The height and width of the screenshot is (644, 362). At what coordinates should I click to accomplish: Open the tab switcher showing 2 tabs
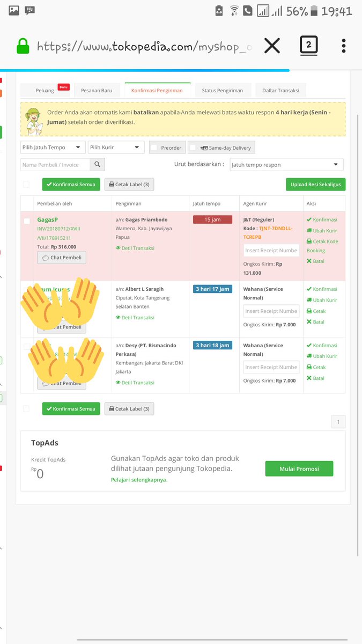pyautogui.click(x=308, y=46)
